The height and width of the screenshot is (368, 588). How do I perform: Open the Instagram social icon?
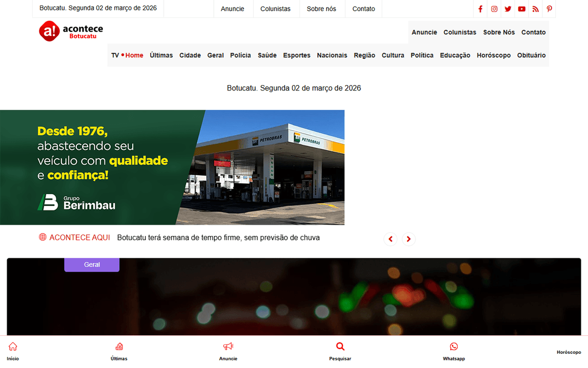(x=494, y=9)
